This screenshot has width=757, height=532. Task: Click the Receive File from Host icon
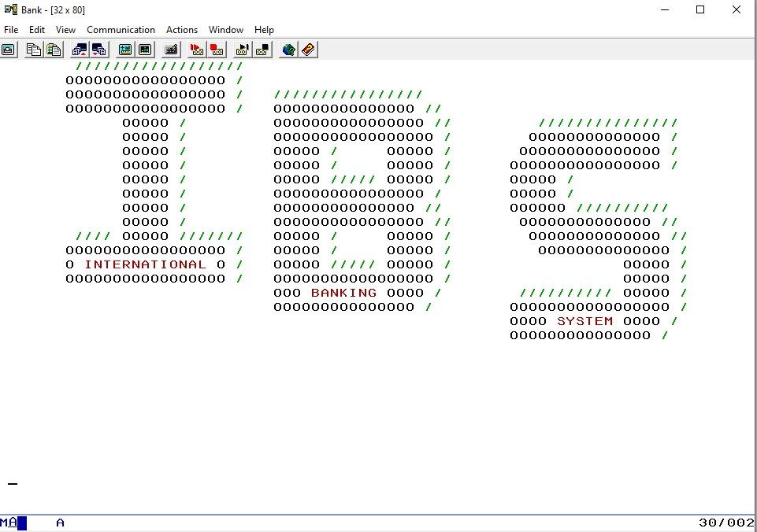tap(99, 50)
